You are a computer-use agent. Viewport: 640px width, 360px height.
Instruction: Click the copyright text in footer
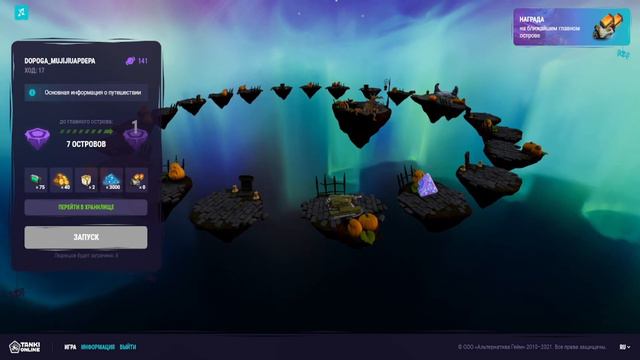[531, 347]
